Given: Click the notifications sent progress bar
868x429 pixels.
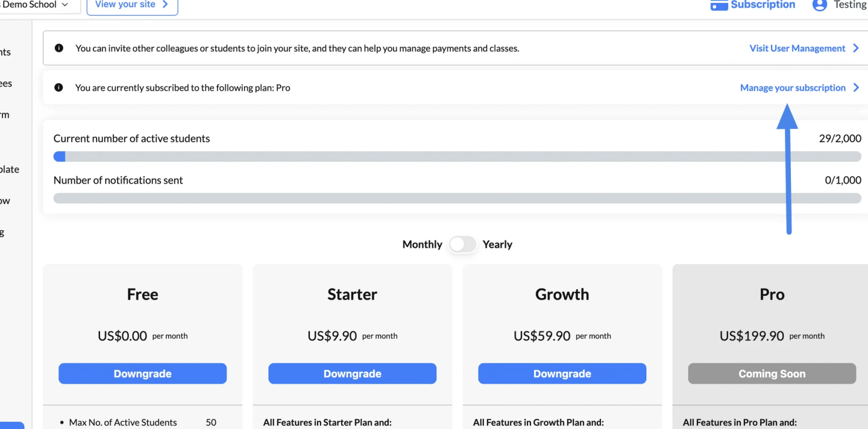Looking at the screenshot, I should 458,198.
